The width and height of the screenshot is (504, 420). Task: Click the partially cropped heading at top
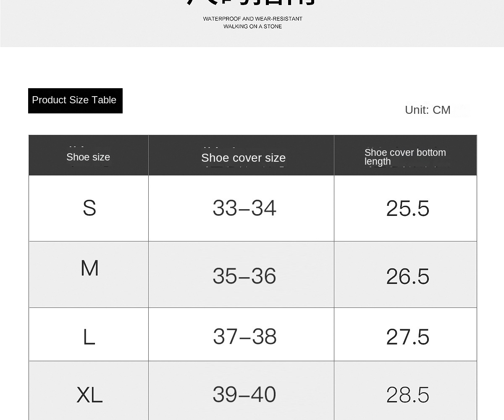251,2
